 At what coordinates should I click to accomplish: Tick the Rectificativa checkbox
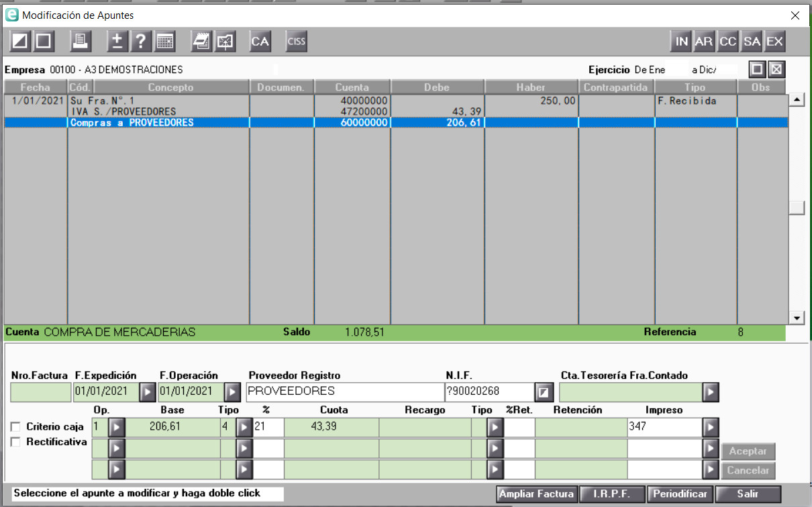click(x=15, y=443)
